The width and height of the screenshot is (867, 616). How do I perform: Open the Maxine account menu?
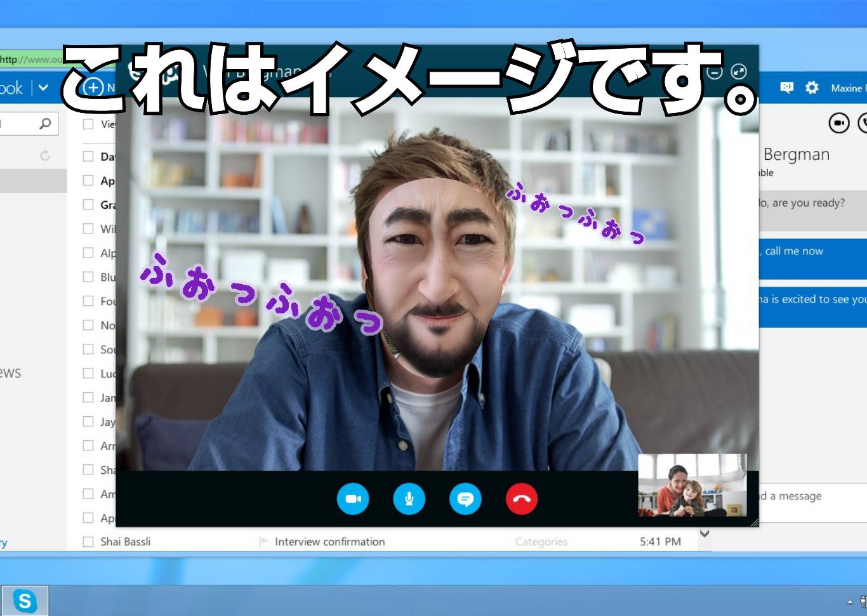(847, 88)
